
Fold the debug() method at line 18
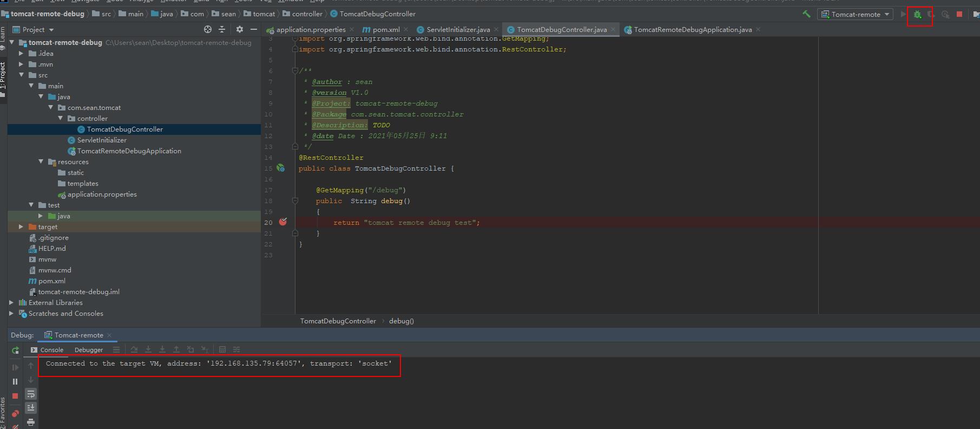[x=295, y=200]
